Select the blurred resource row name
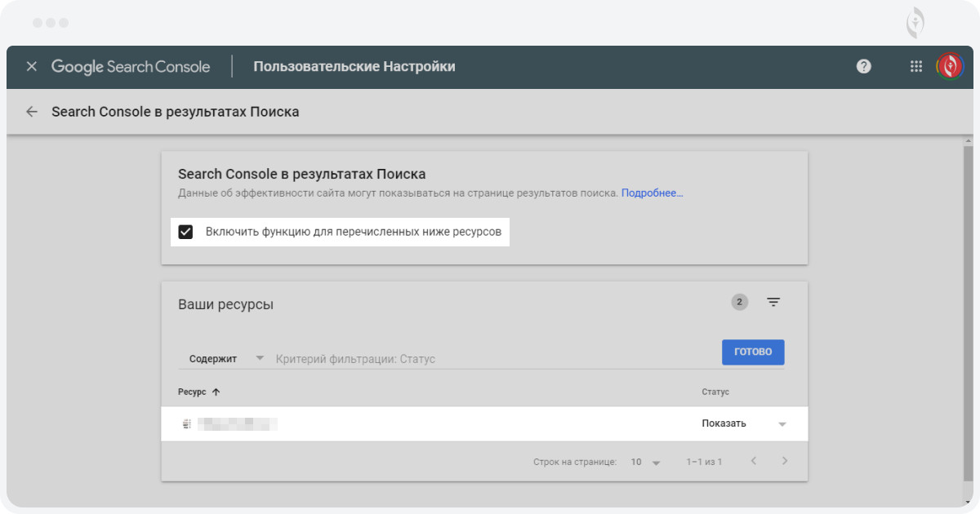The height and width of the screenshot is (514, 980). [239, 424]
